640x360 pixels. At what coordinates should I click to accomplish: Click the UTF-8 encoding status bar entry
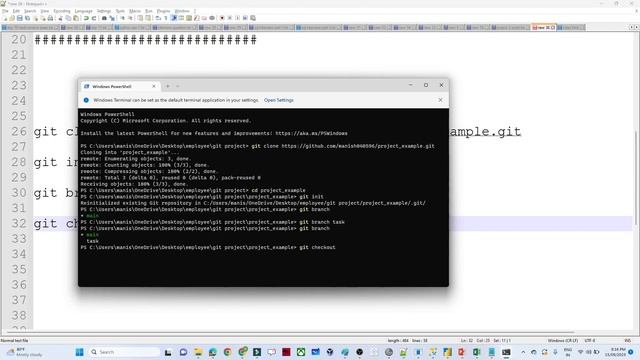[590, 340]
